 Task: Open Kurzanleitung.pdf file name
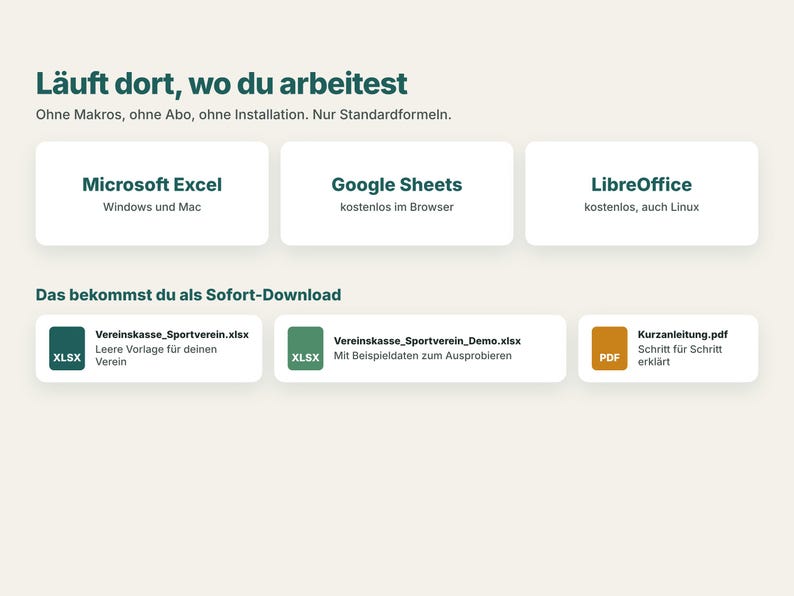683,335
